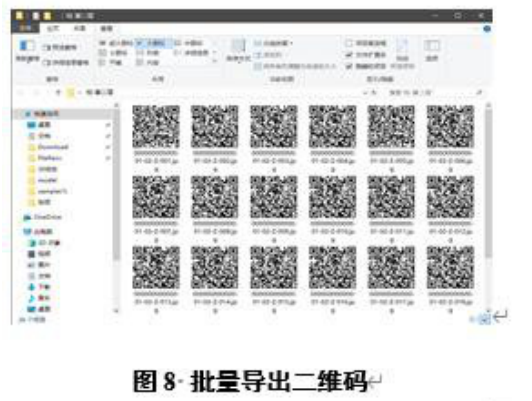532x401 pixels.
Task: Open FileRecv folder in Quick access
Action: tap(45, 158)
